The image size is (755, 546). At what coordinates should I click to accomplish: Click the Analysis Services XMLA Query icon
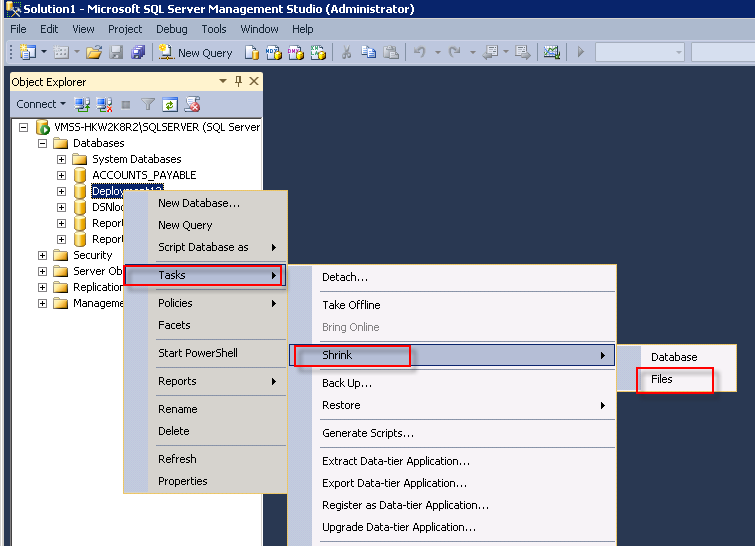318,52
